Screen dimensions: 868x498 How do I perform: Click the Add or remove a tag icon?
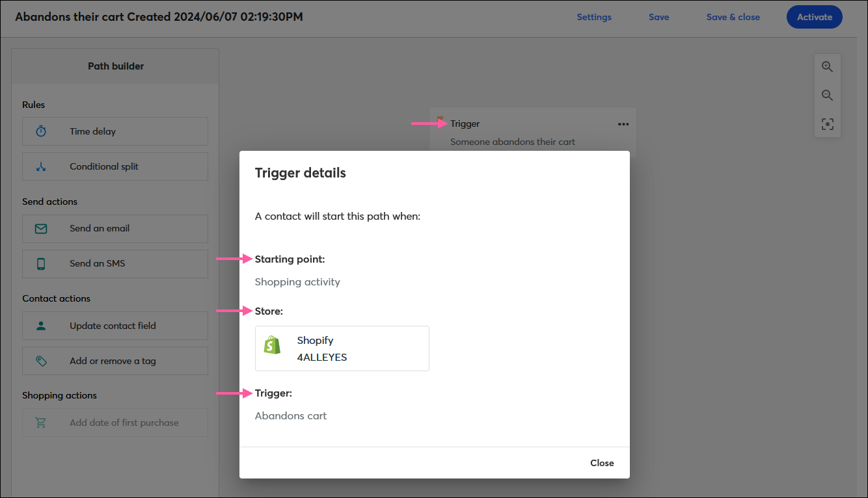click(x=40, y=361)
